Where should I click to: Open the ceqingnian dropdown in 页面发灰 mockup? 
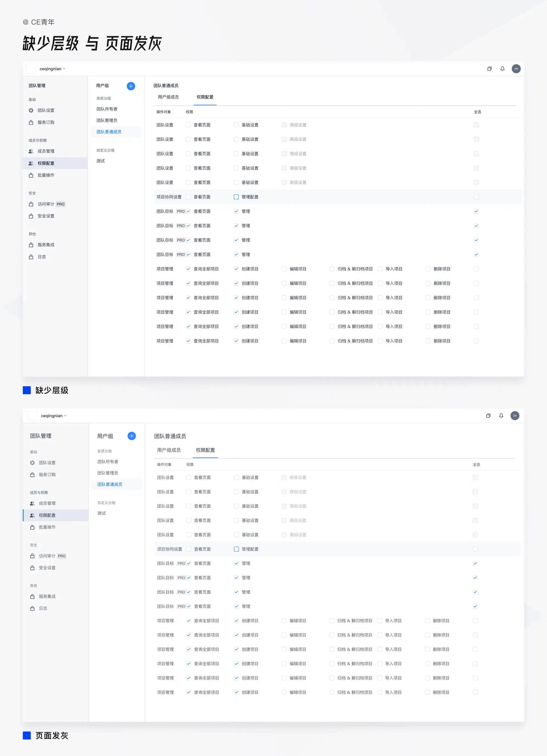tap(54, 416)
